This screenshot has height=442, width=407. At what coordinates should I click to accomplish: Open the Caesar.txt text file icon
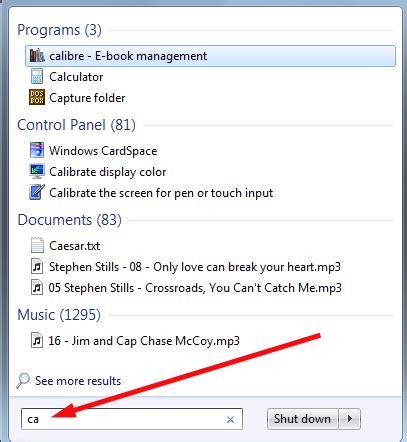coord(37,245)
